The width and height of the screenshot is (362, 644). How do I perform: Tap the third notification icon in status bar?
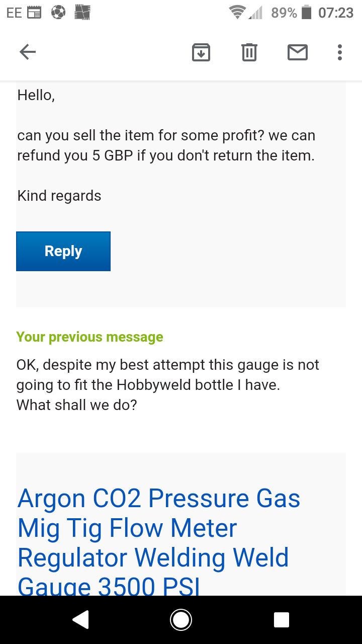pyautogui.click(x=82, y=13)
